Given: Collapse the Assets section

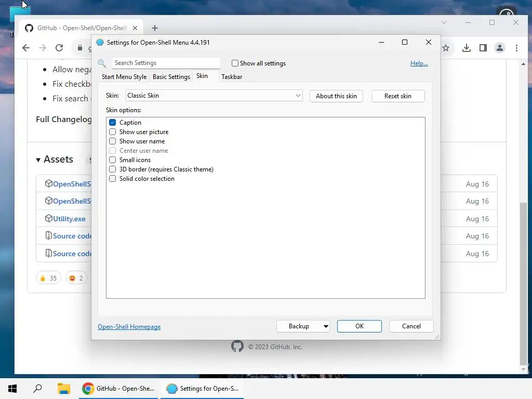Looking at the screenshot, I should [38, 160].
